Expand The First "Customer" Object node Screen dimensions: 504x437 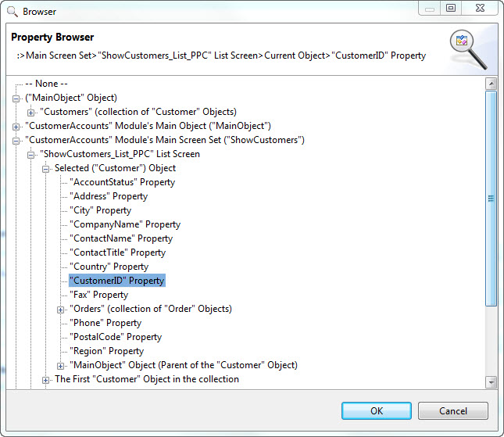pos(46,379)
